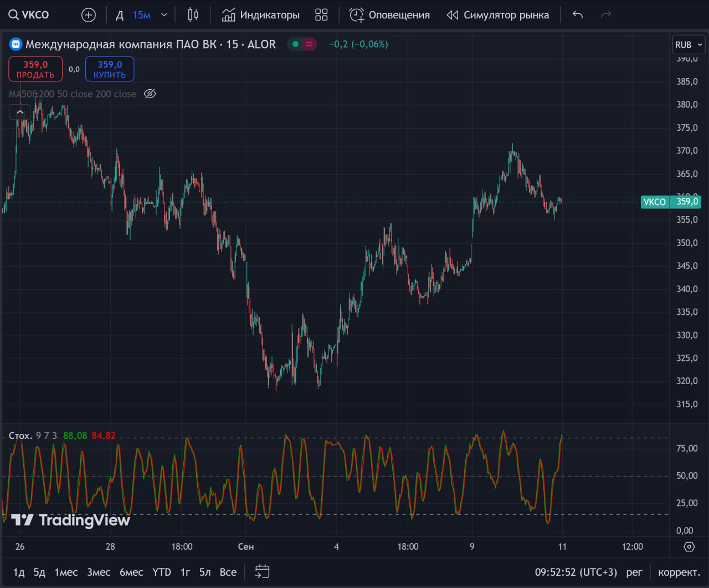
Task: Open the candlestick chart type menu
Action: (x=193, y=15)
